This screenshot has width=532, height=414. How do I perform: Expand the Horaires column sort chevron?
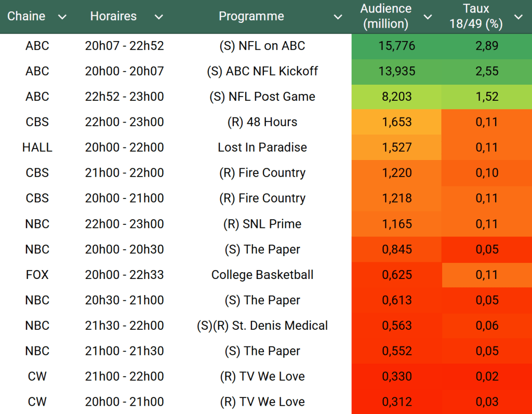[159, 17]
